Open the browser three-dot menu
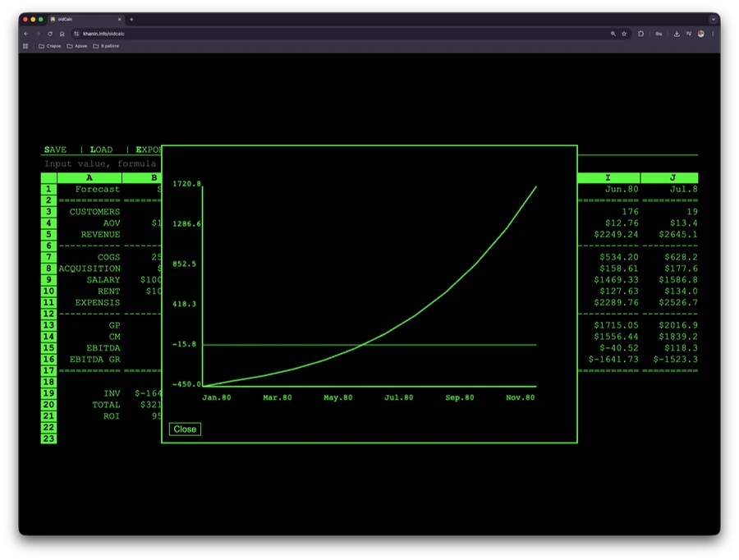 (x=712, y=34)
